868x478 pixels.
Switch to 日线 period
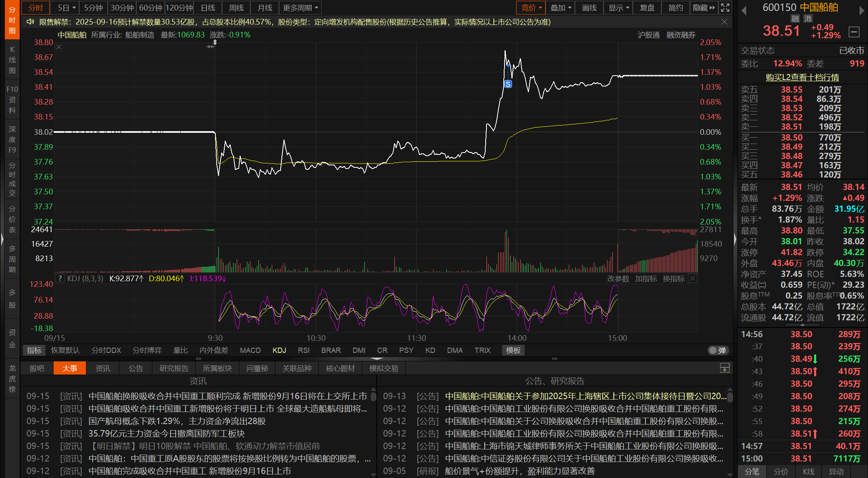click(208, 8)
